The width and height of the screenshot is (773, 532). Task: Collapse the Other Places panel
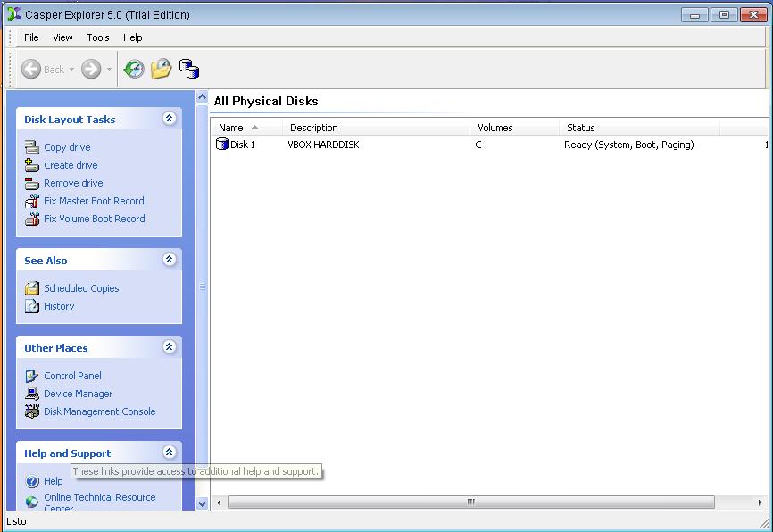click(169, 347)
